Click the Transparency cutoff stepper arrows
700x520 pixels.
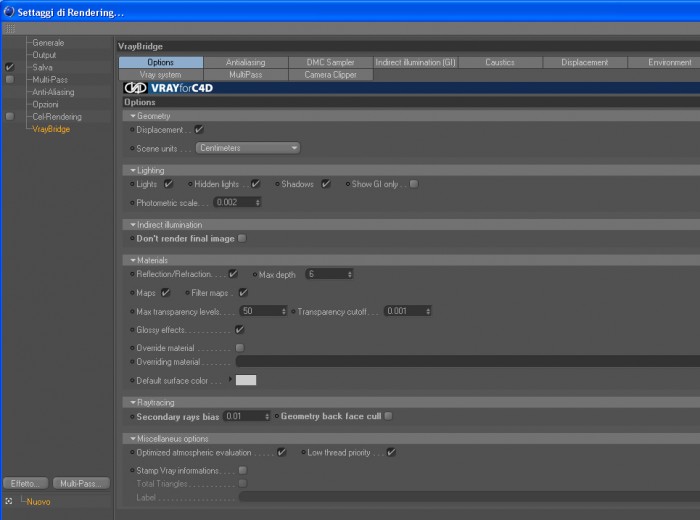(x=428, y=311)
